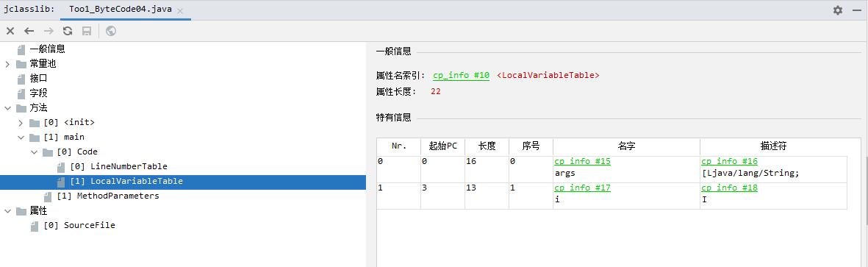Click the attribute length value 22
Screen dimensions: 868x267
click(x=436, y=91)
